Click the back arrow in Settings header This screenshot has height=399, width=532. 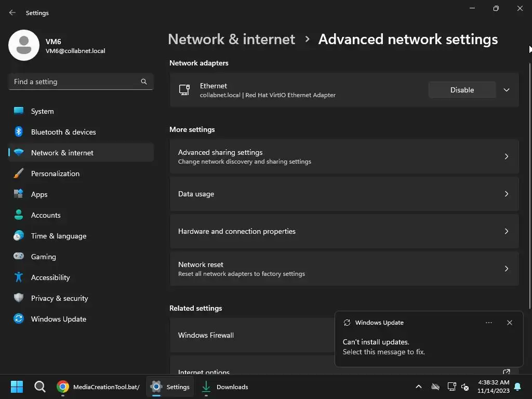[12, 12]
